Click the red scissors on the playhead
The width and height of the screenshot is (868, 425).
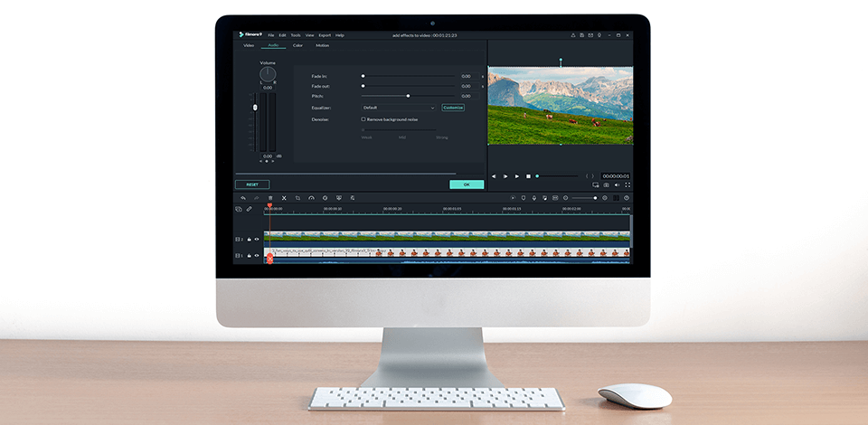[x=270, y=259]
